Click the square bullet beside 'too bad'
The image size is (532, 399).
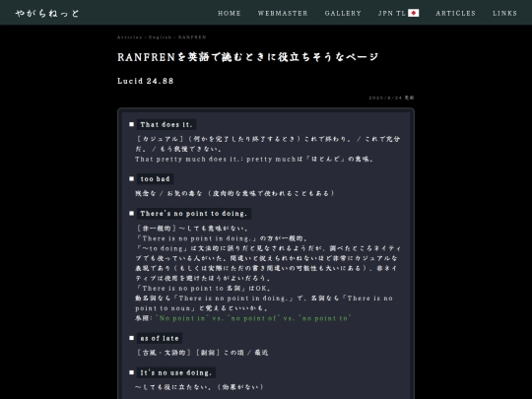(x=132, y=178)
